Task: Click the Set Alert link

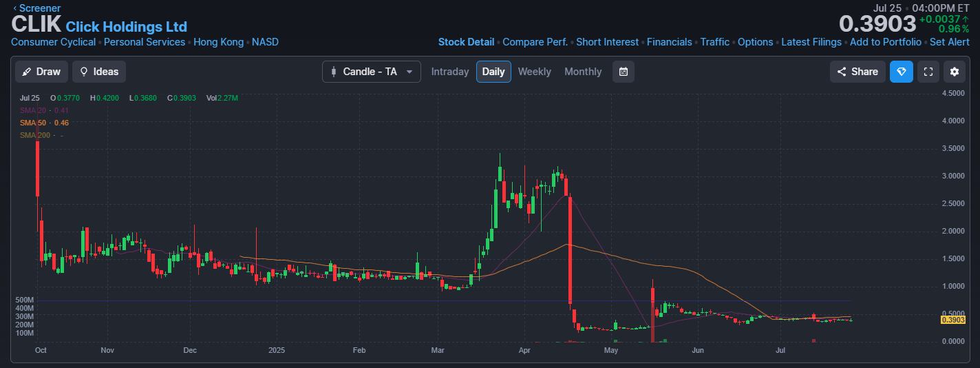Action: [x=949, y=42]
